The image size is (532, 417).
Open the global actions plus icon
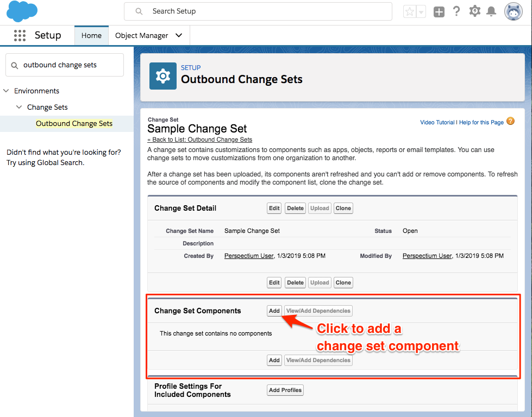[x=439, y=12]
